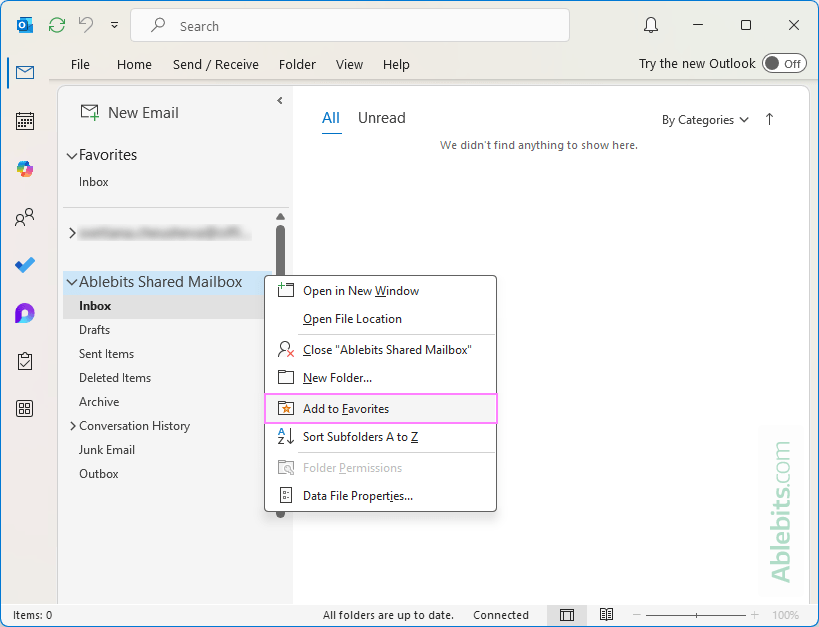Switch to Reading view in status bar
The image size is (819, 627).
click(x=606, y=614)
